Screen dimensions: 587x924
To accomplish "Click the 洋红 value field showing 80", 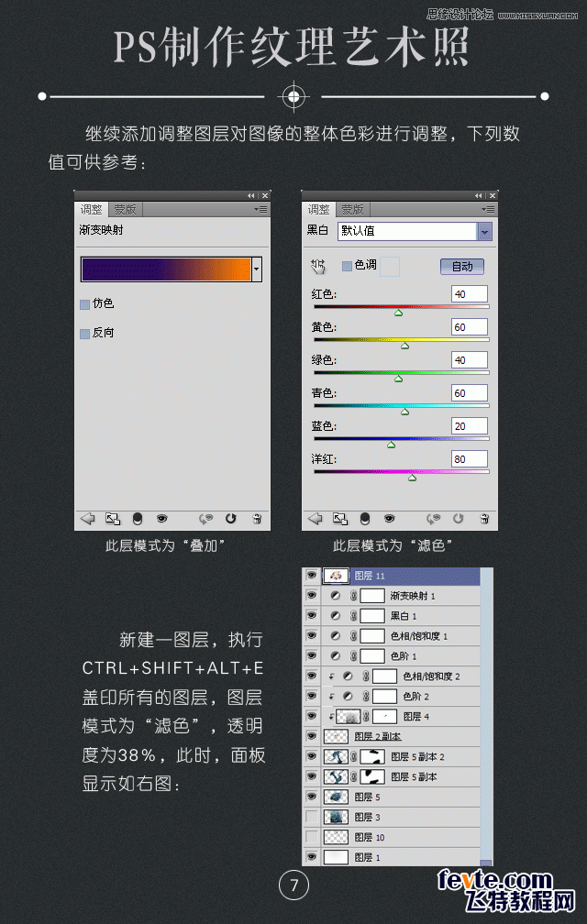I will point(469,459).
